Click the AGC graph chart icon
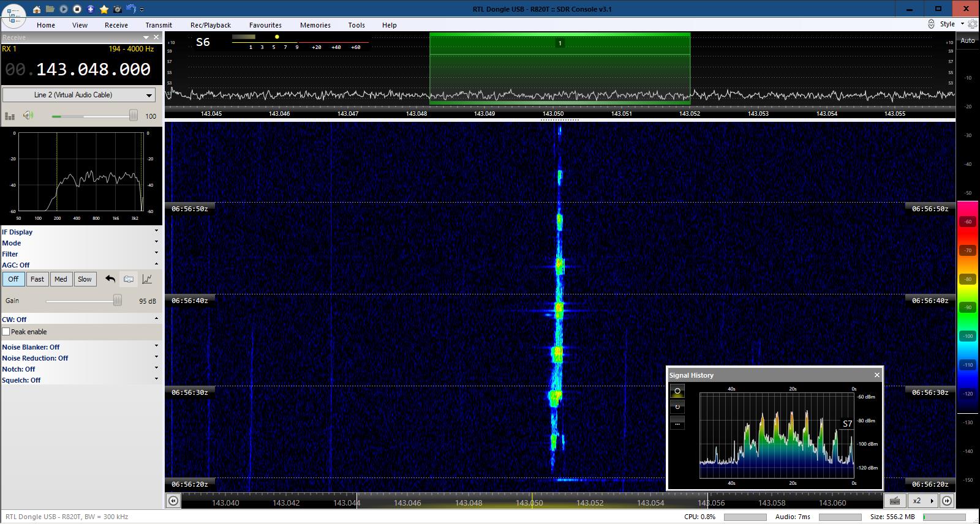This screenshot has width=980, height=524. 147,279
